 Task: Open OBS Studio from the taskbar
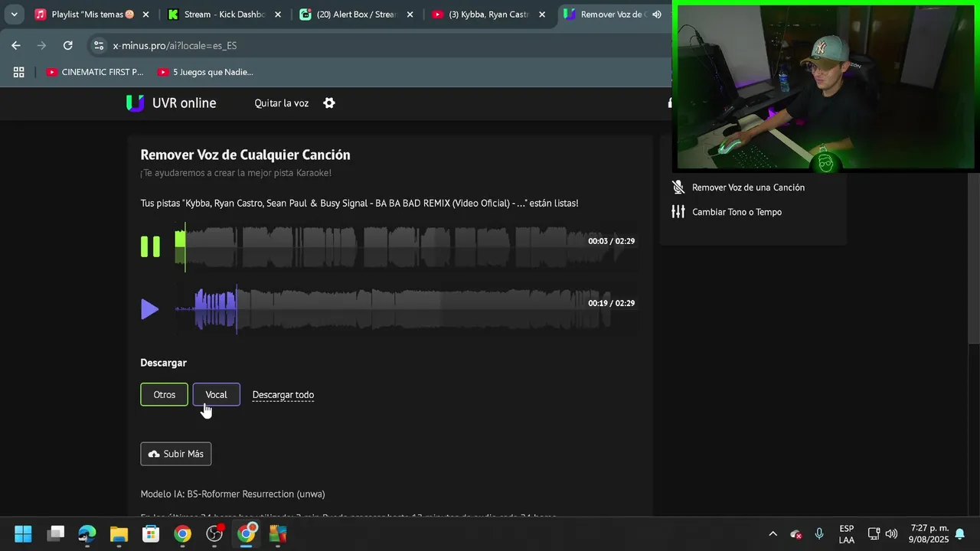(214, 533)
